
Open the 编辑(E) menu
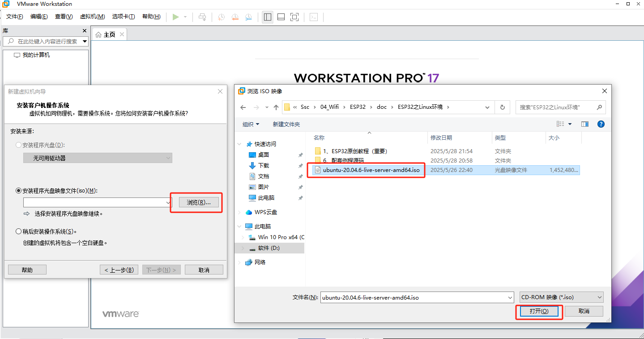pyautogui.click(x=39, y=17)
